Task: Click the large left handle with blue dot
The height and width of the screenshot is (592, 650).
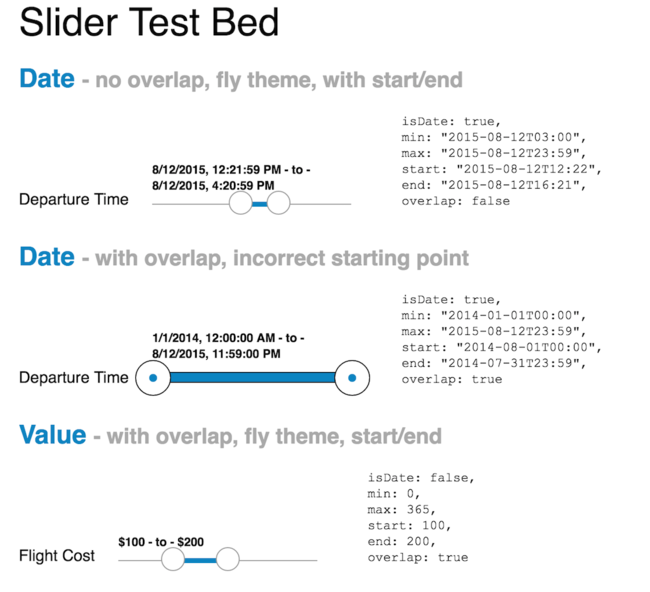Action: pos(152,377)
